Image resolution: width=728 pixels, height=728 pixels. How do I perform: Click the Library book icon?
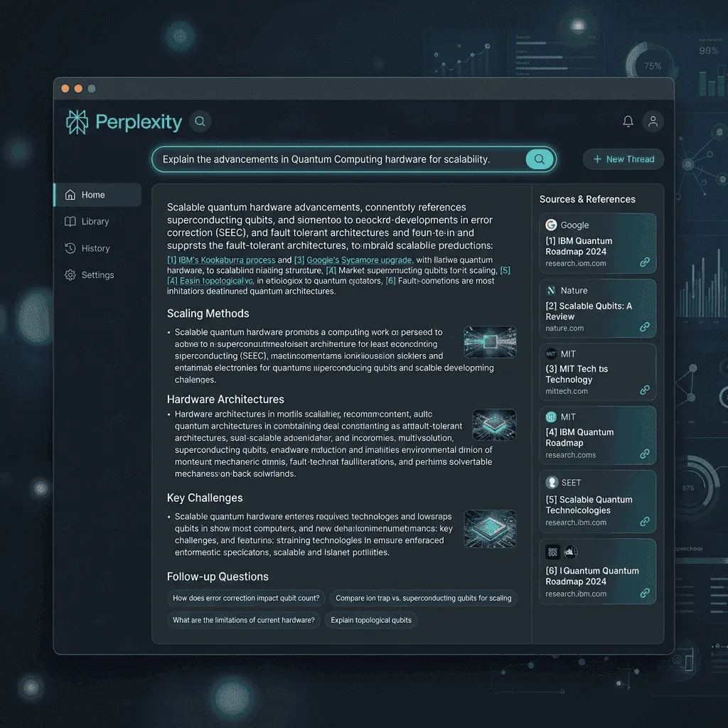click(70, 222)
